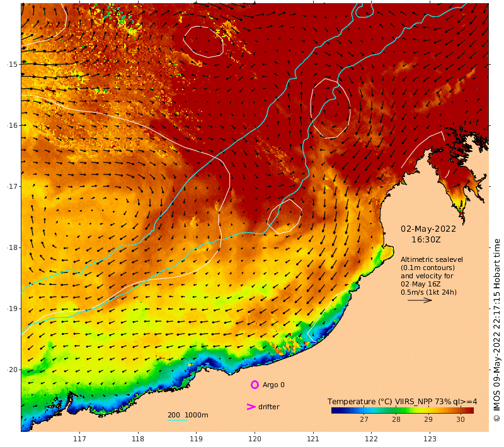Viewport: 504px width, 447px height.
Task: Click the text 0.5m/s (1kt 24h)
Action: pyautogui.click(x=428, y=292)
